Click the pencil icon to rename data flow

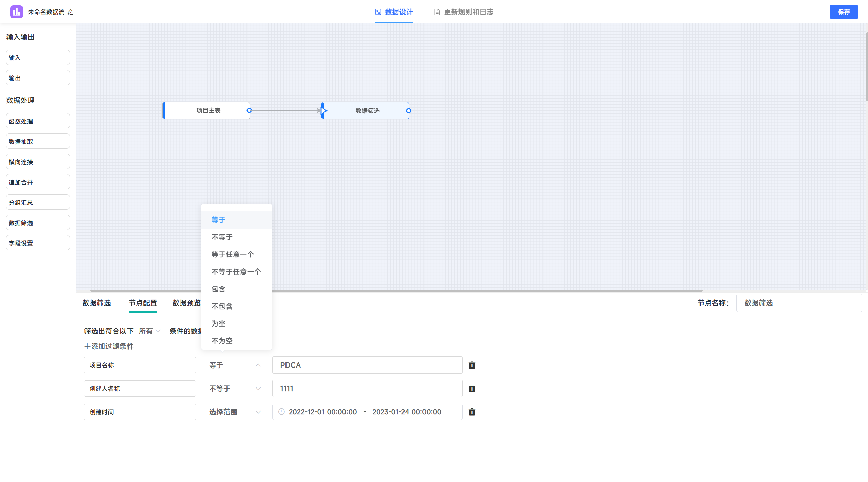(70, 12)
